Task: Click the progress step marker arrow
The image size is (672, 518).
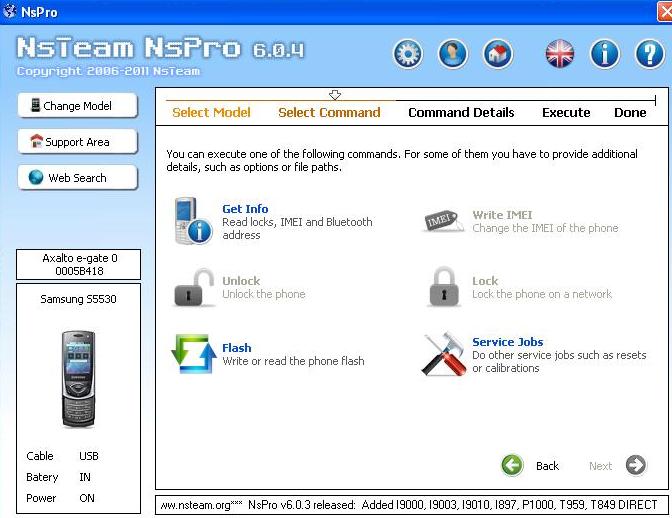Action: (x=335, y=95)
